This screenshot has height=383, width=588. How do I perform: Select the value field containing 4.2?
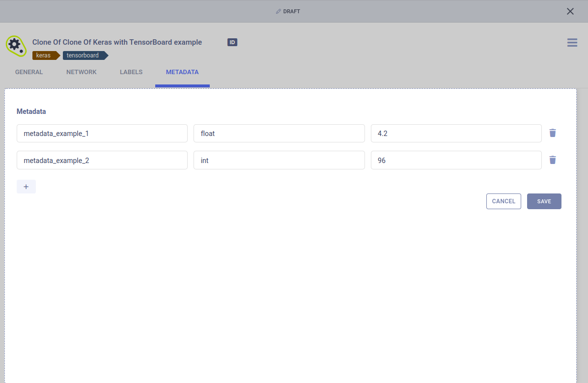(455, 133)
